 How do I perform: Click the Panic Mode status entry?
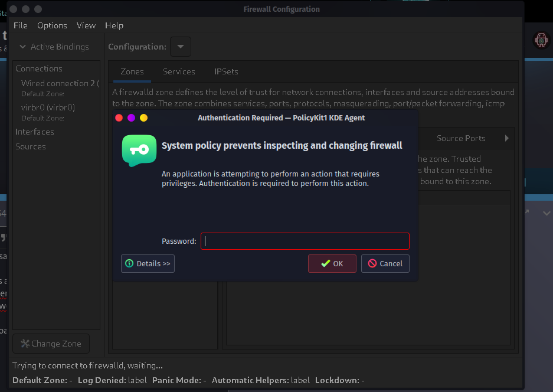pyautogui.click(x=179, y=380)
